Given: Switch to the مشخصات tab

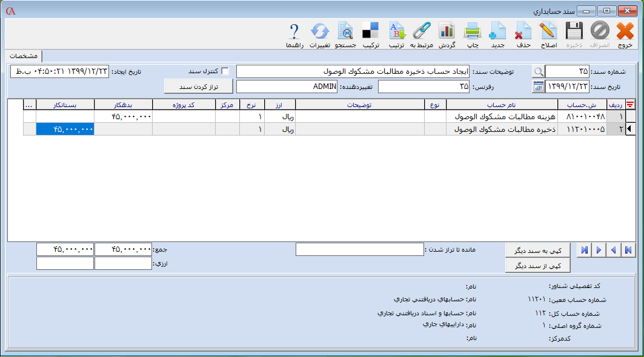Looking at the screenshot, I should pyautogui.click(x=24, y=56).
